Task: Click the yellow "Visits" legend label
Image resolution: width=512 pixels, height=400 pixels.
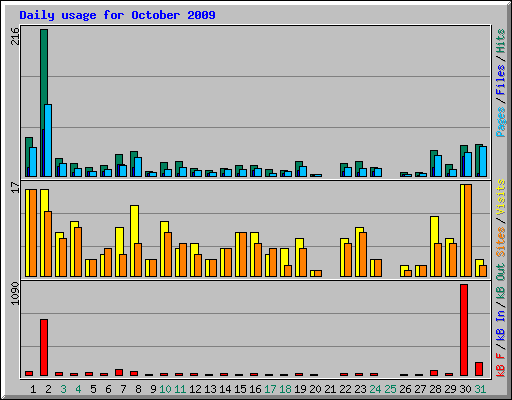Action: click(500, 197)
